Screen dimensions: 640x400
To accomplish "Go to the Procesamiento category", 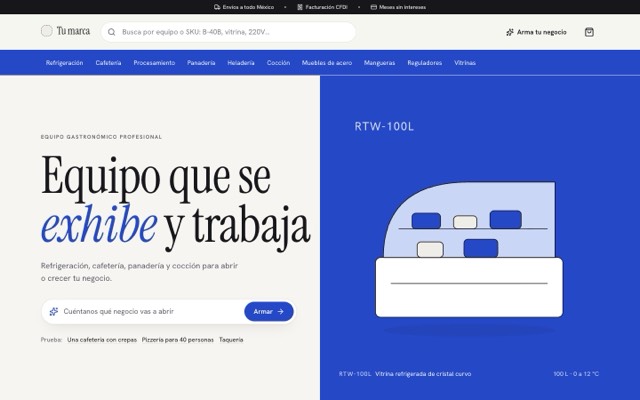I will 154,63.
